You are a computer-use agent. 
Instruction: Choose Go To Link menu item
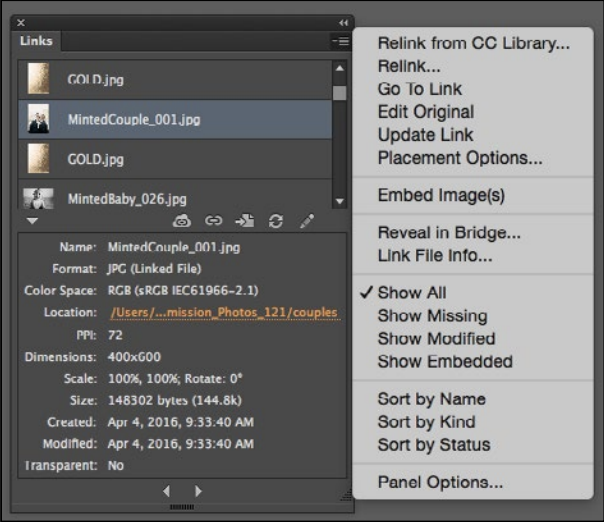pos(419,89)
